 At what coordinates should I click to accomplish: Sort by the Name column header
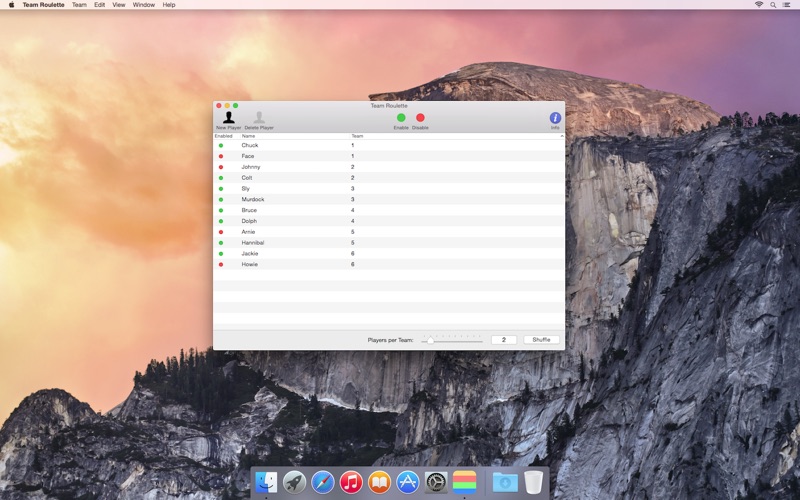pos(248,136)
